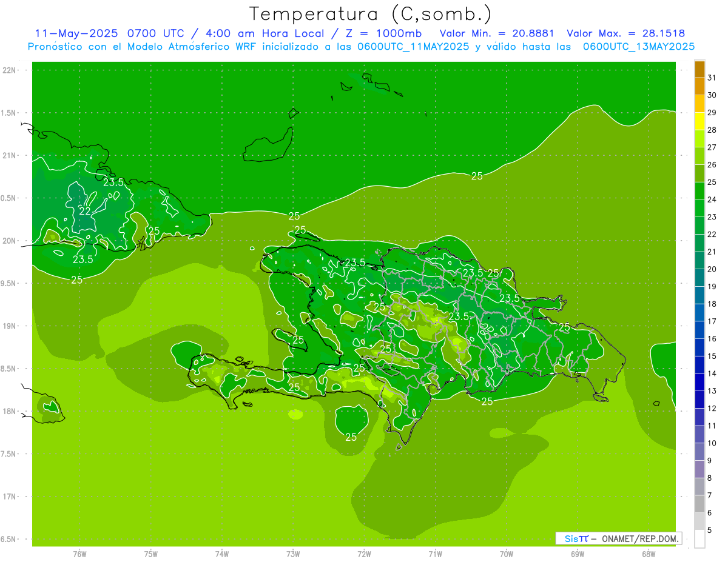728x562 pixels.
Task: Select the "Valor Min. = 20.8881" value
Action: (497, 33)
